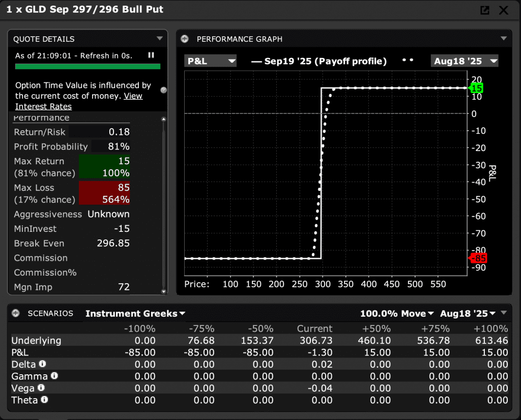Click the Gamma info icon
Viewport: 521px width, 420px height.
54,376
